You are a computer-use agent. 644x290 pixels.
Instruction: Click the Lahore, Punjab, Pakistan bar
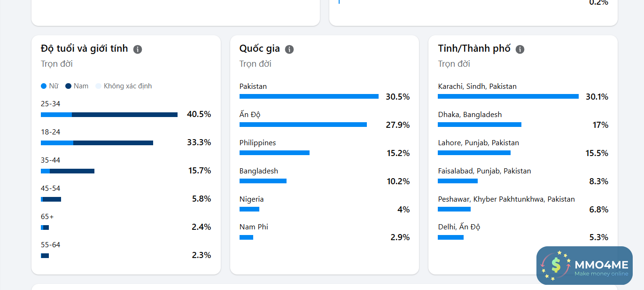[474, 153]
